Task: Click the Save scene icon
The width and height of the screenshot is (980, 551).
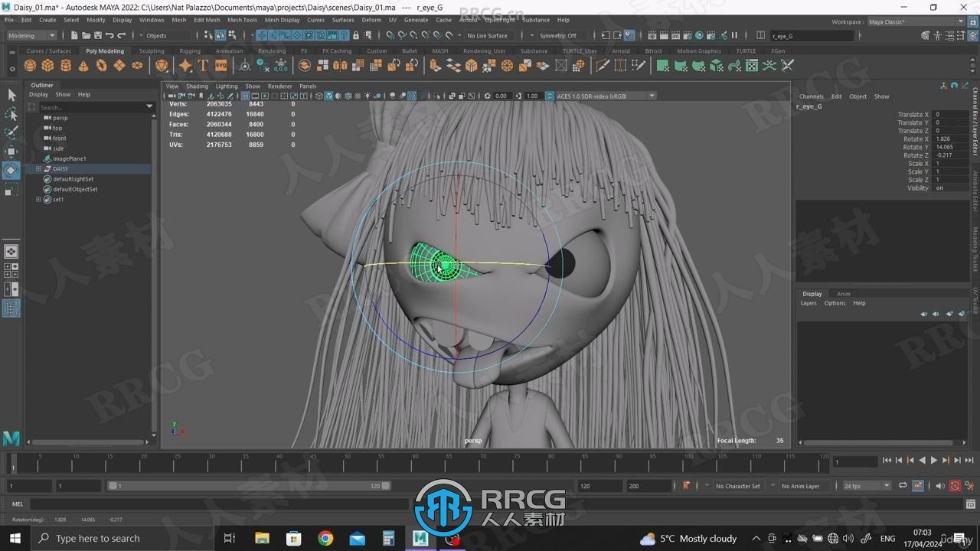Action: click(x=97, y=35)
